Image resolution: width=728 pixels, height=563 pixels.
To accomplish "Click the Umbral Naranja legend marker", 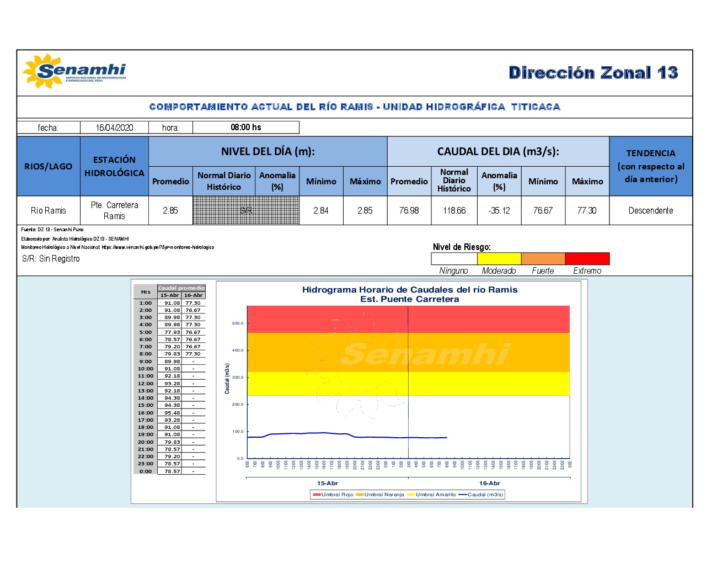I will (x=360, y=495).
